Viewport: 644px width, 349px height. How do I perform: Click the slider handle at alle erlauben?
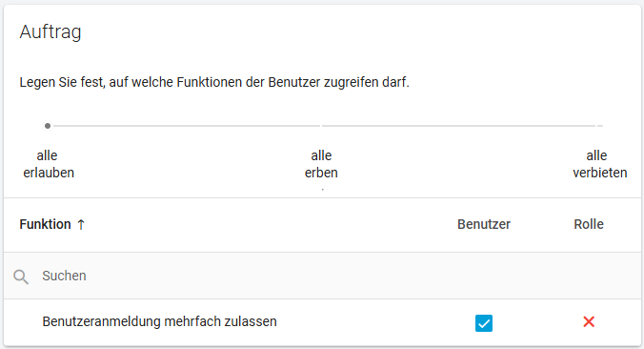48,126
